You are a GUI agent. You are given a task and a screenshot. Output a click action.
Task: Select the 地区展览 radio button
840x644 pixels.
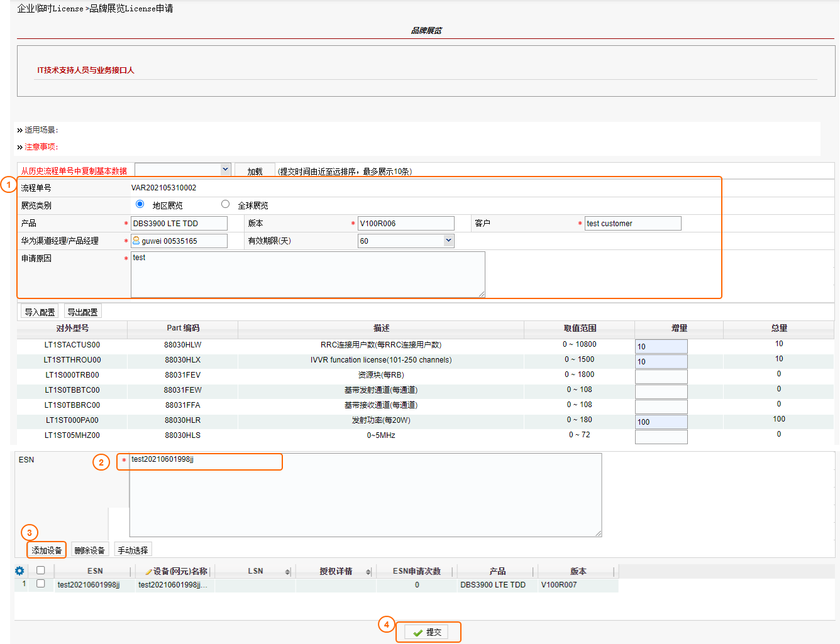[140, 204]
